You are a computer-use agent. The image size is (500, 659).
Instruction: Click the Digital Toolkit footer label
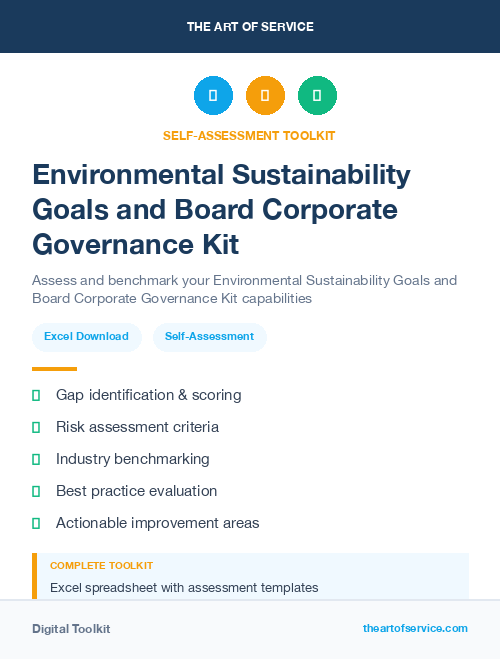coord(71,629)
